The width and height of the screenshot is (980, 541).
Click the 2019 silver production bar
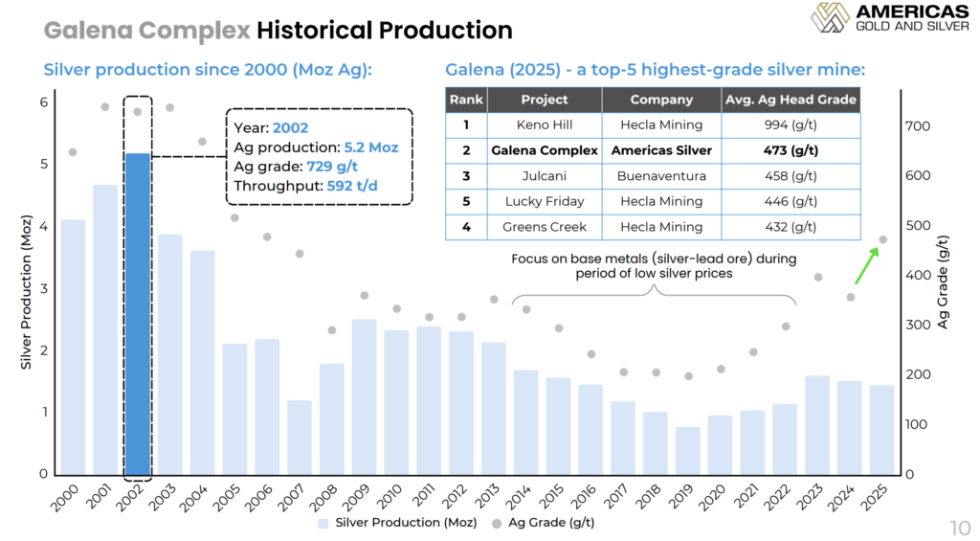687,451
